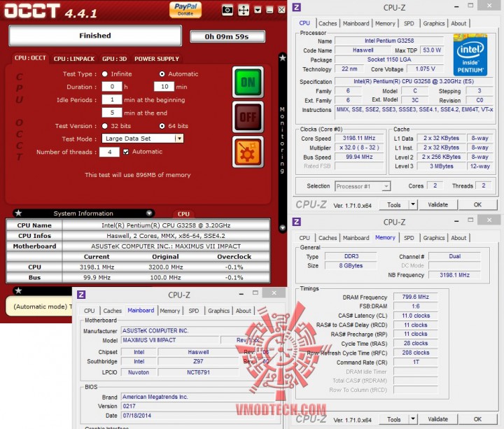Click the Duration hours input field
This screenshot has height=429, width=504.
pyautogui.click(x=112, y=87)
